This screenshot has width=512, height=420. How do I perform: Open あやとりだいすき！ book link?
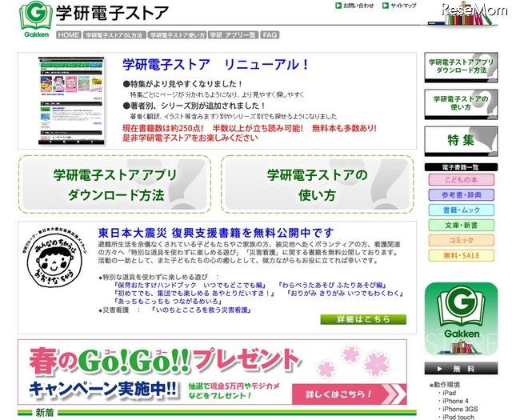pos(194,294)
